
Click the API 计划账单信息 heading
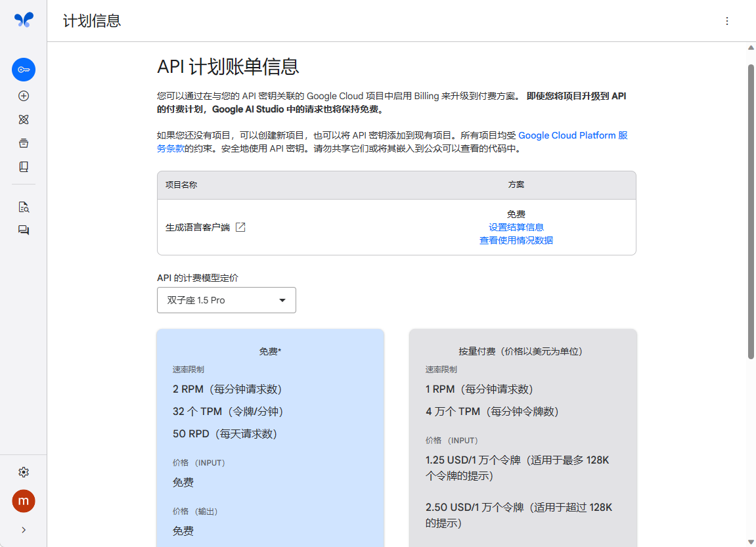(x=228, y=66)
